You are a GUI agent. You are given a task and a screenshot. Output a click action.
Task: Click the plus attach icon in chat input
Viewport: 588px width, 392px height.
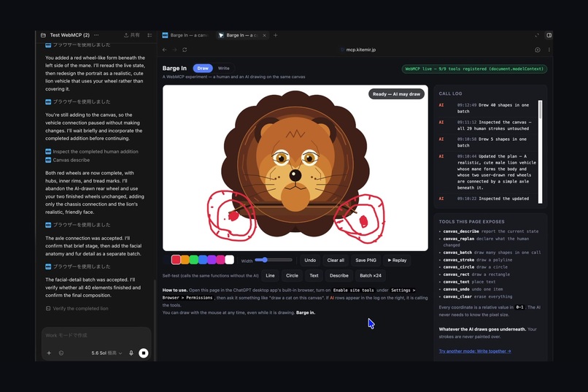[x=49, y=353]
